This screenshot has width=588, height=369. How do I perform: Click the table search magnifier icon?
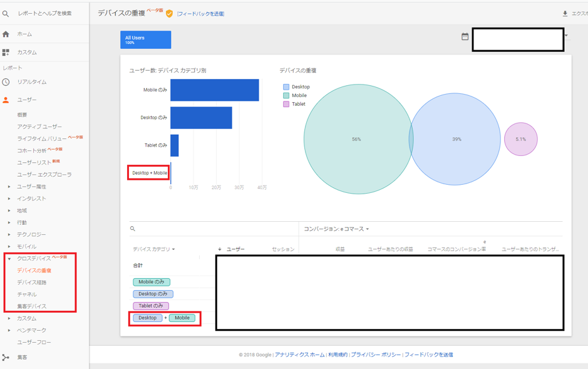(x=133, y=229)
